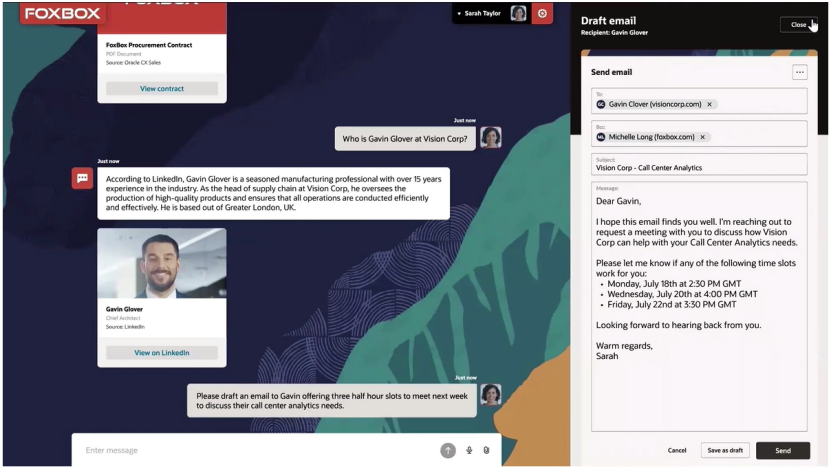Click the 'According to LinkedIn' response message
The width and height of the screenshot is (831, 467).
(x=273, y=193)
